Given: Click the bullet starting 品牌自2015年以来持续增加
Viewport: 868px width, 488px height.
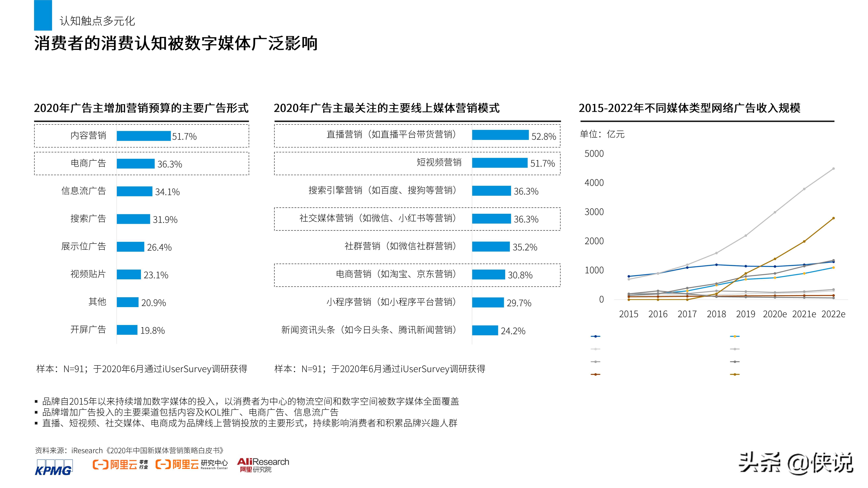Looking at the screenshot, I should click(250, 401).
